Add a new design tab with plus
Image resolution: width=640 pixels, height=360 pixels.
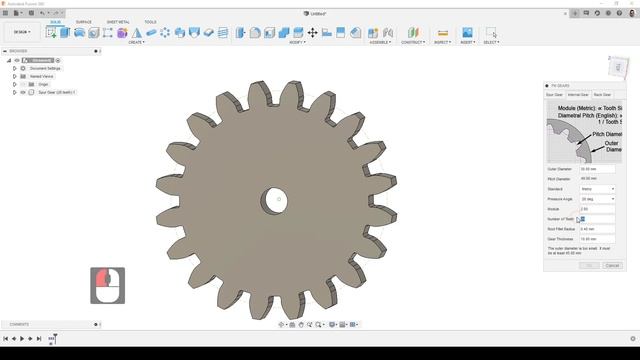pos(575,13)
